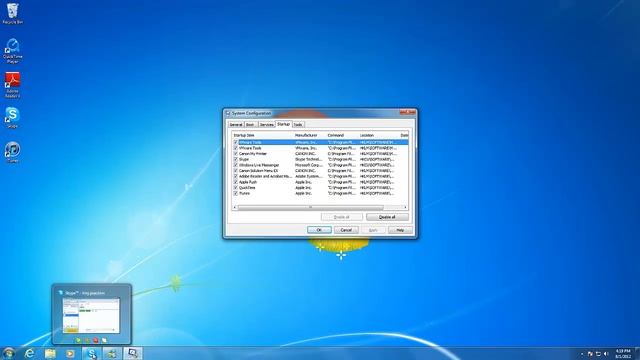Viewport: 640px width, 360px height.
Task: Sort by Startup Item column header
Action: pyautogui.click(x=262, y=135)
